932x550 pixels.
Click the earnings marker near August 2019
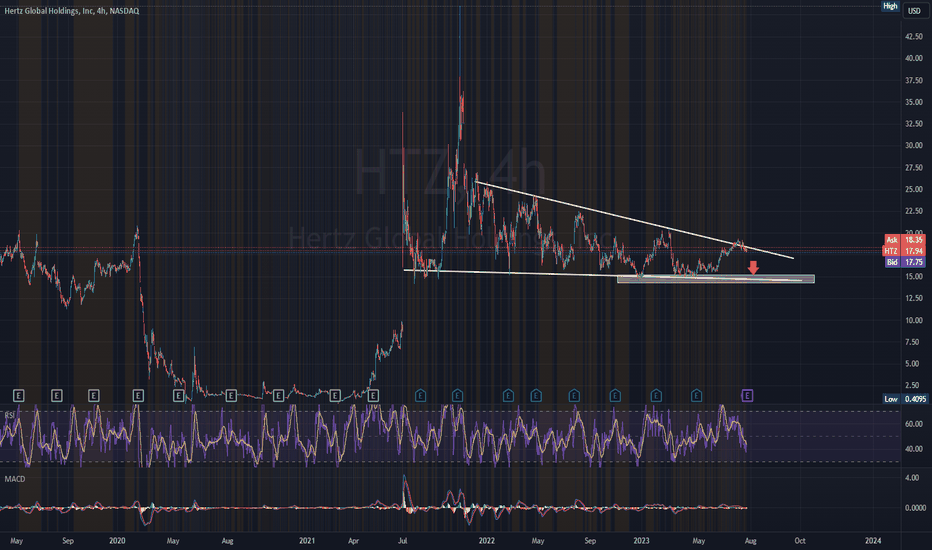pyautogui.click(x=56, y=395)
